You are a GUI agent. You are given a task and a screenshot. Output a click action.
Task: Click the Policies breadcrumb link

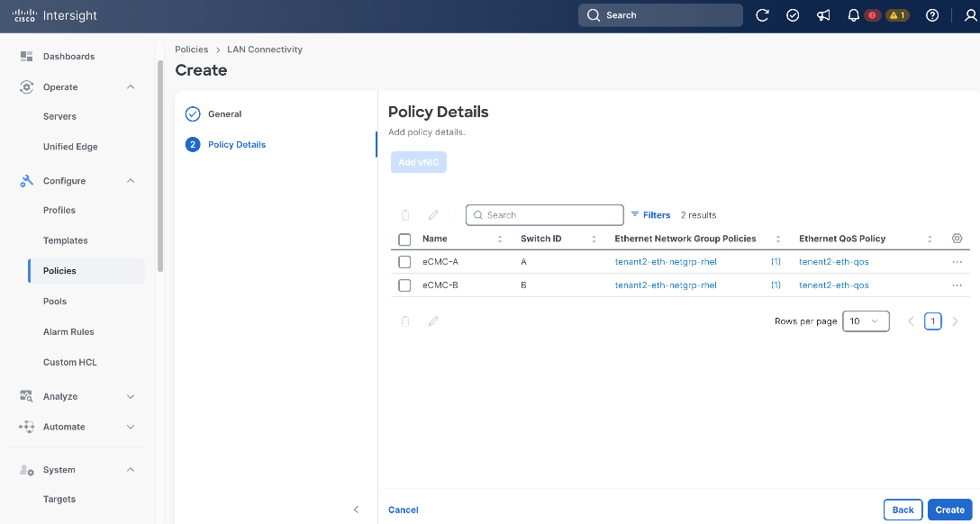[x=191, y=50]
